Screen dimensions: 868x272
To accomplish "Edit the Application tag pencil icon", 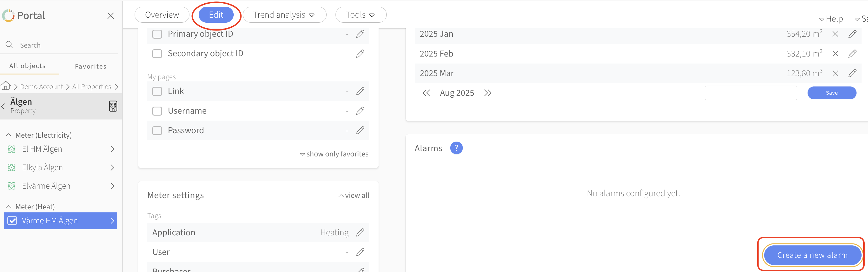I will pos(360,233).
